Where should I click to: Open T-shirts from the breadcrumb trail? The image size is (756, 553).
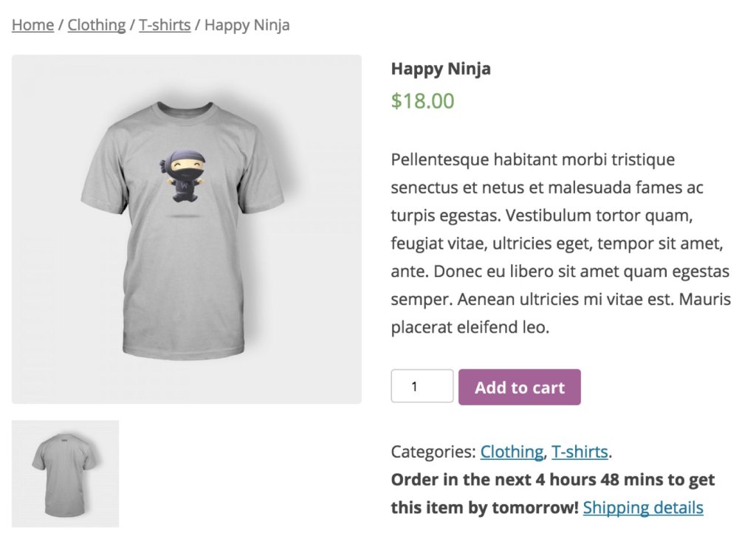(x=164, y=24)
